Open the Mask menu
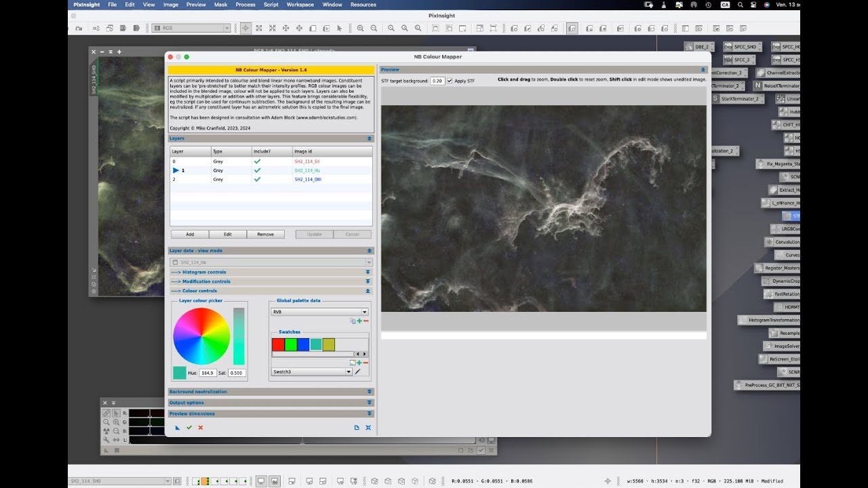The image size is (868, 488). pyautogui.click(x=220, y=5)
